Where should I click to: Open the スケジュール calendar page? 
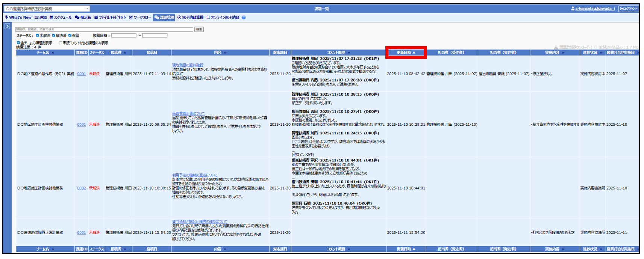pyautogui.click(x=61, y=18)
